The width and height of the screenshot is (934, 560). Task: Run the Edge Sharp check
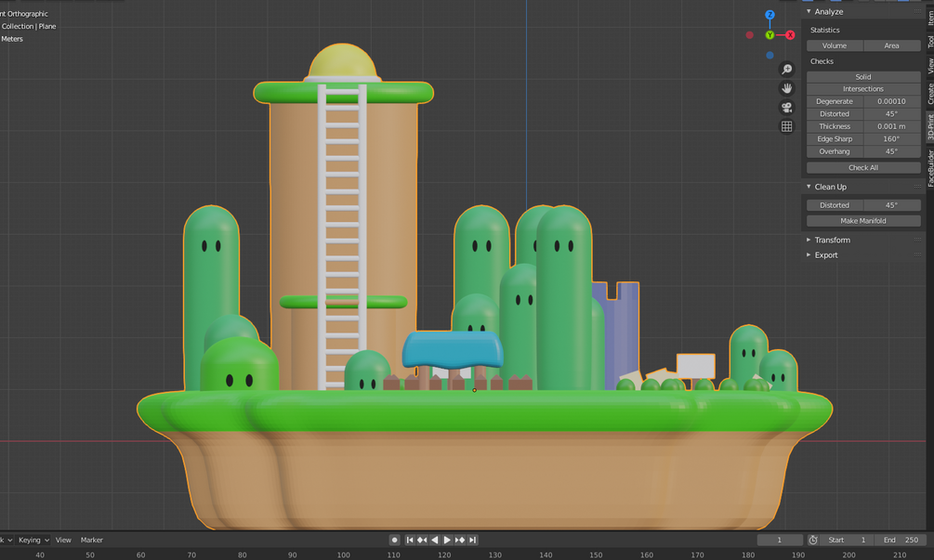(835, 138)
